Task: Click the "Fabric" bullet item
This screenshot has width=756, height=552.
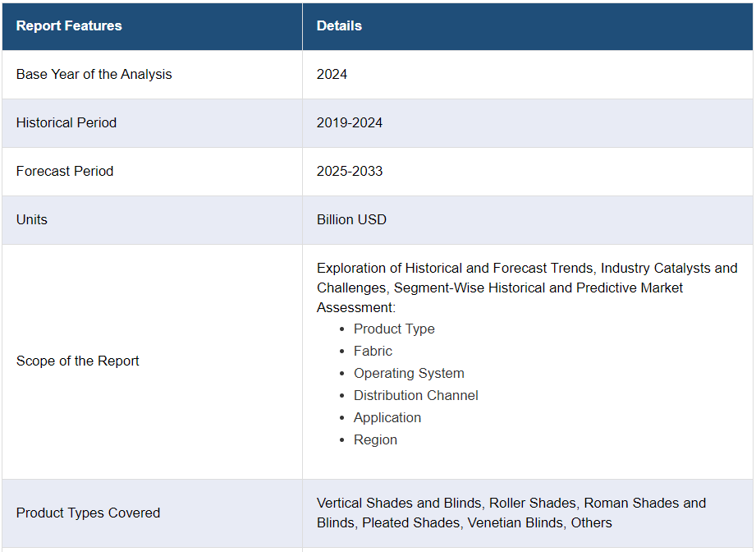Action: click(x=373, y=351)
